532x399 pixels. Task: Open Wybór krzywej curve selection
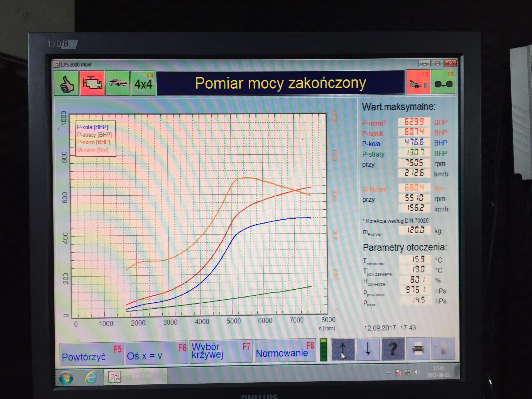tap(221, 351)
